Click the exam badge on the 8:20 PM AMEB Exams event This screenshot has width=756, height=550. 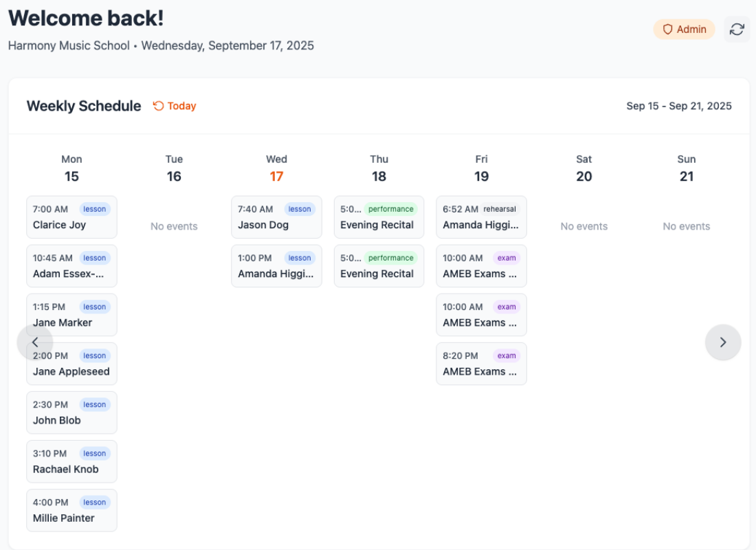click(x=507, y=355)
